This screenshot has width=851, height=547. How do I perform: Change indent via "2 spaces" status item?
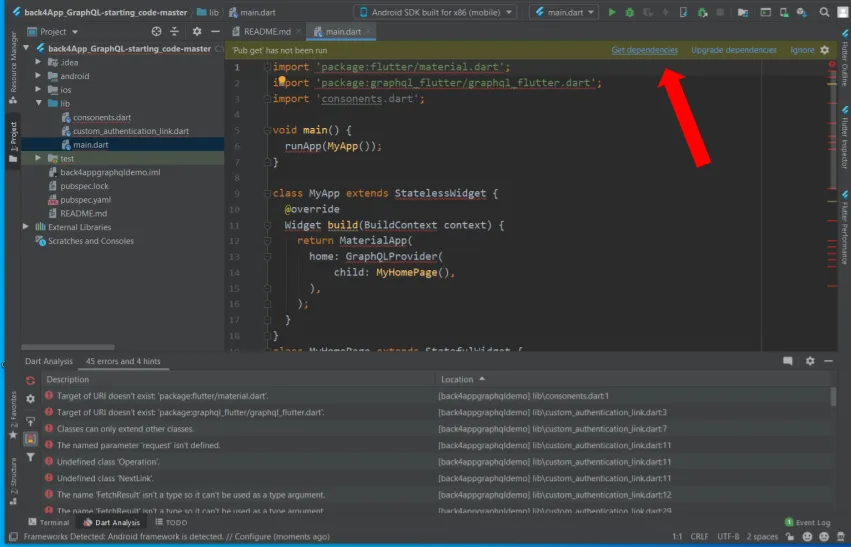pyautogui.click(x=762, y=536)
